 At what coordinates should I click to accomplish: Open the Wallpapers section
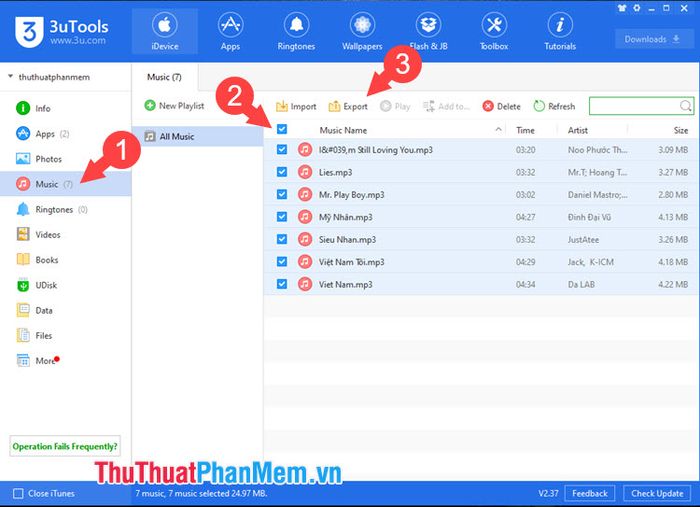click(362, 31)
